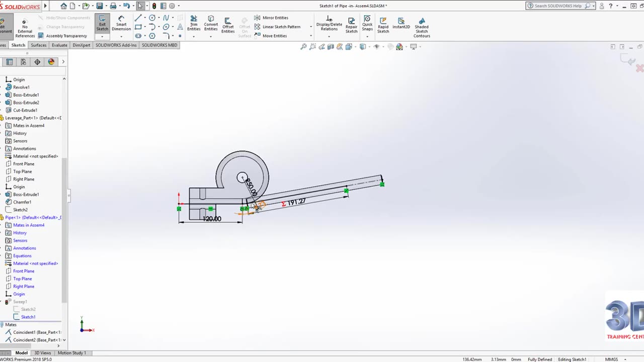Click Zoom to Fit view icon

(304, 47)
